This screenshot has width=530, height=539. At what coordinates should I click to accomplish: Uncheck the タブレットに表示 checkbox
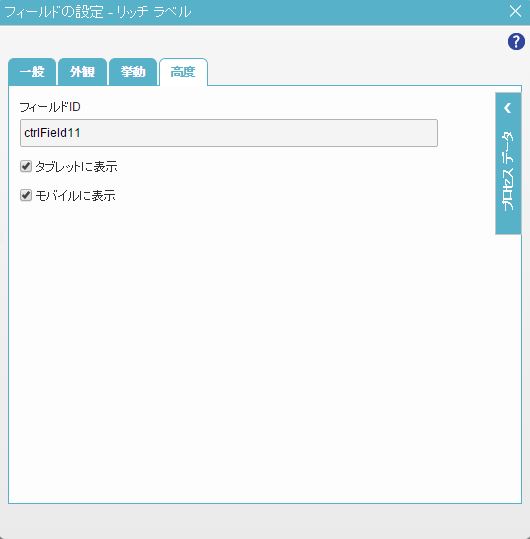[x=26, y=166]
